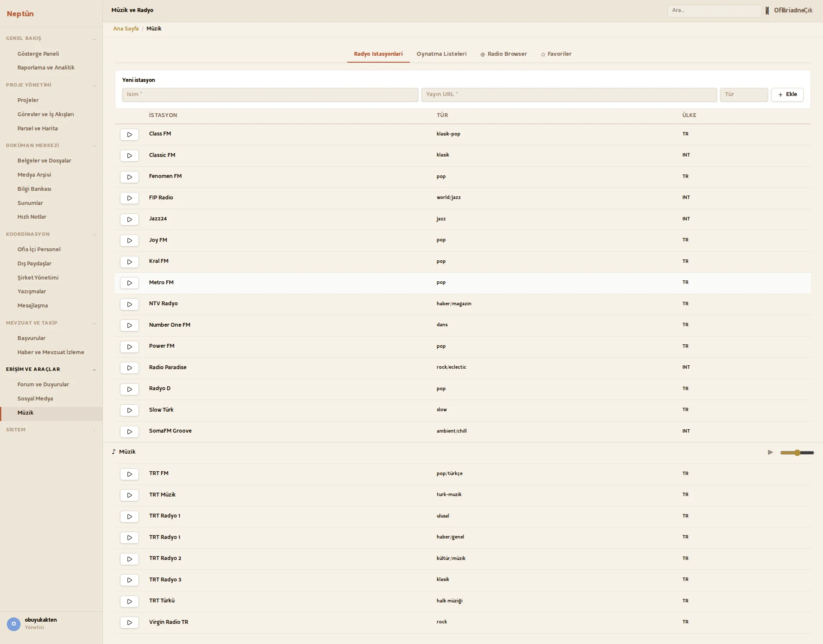The height and width of the screenshot is (644, 823).
Task: Click the Ara search box
Action: coord(714,11)
